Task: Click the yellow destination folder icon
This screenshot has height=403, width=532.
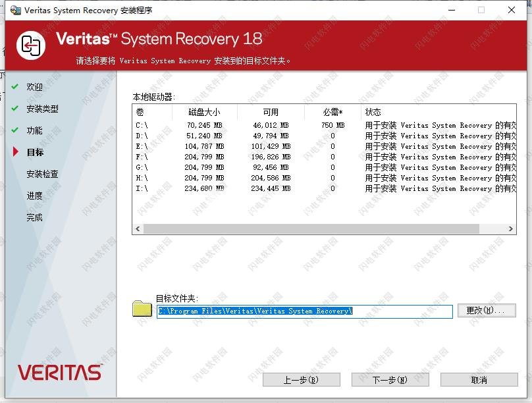Action: tap(142, 308)
